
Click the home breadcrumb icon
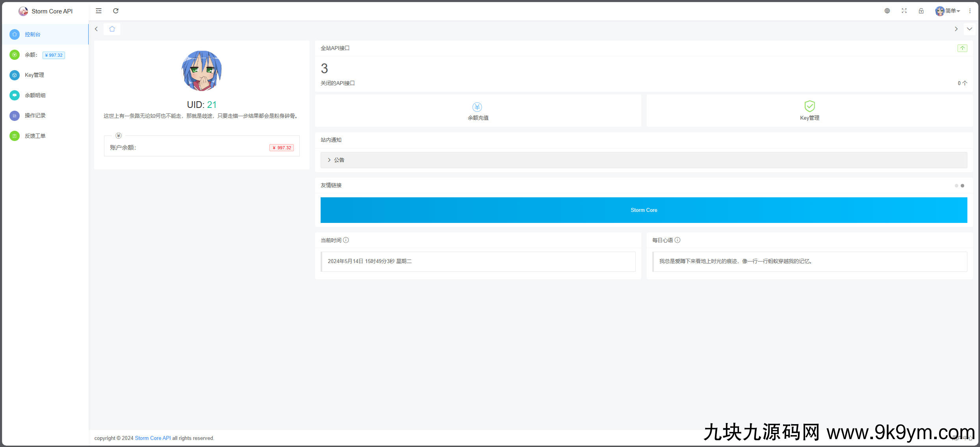tap(111, 29)
